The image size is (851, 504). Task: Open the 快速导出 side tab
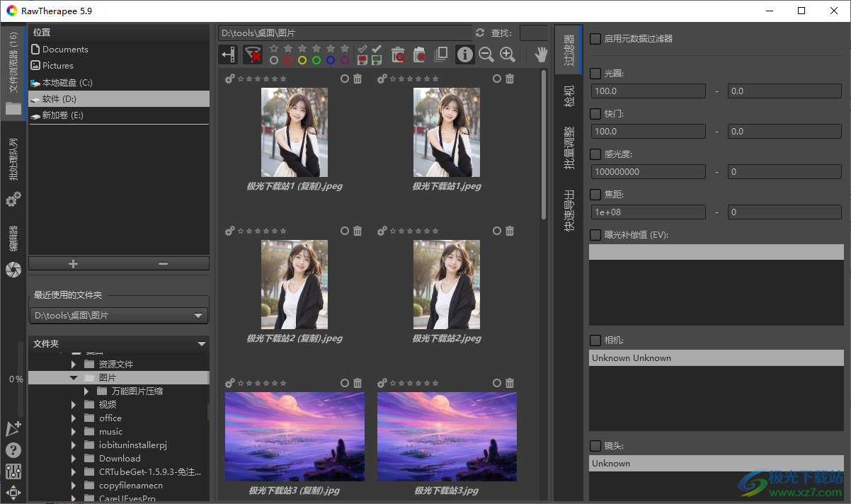[x=569, y=210]
